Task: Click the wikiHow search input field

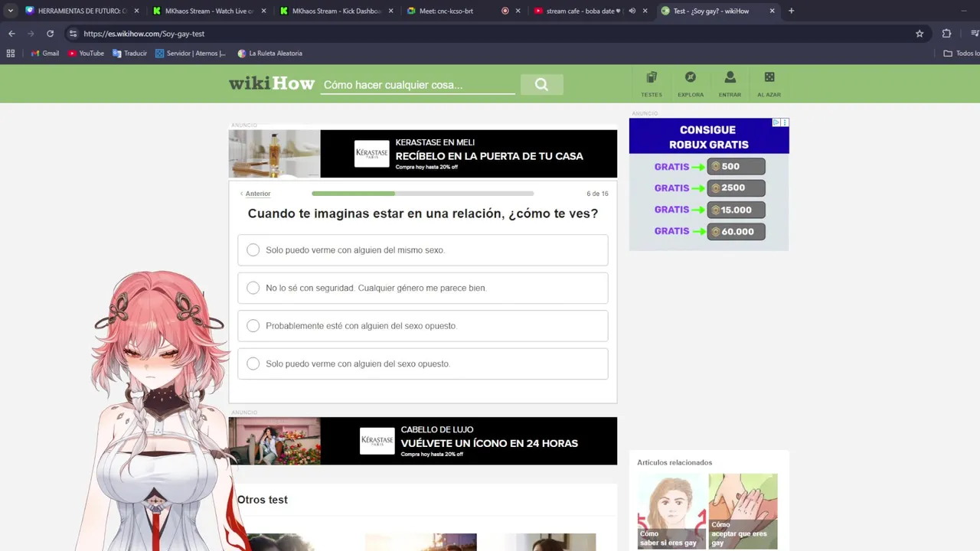Action: tap(417, 85)
